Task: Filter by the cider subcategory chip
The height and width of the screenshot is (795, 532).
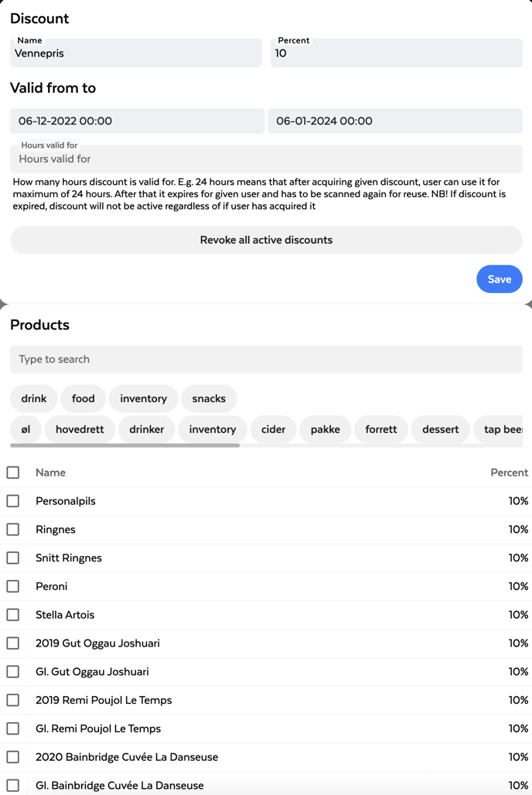Action: point(274,429)
